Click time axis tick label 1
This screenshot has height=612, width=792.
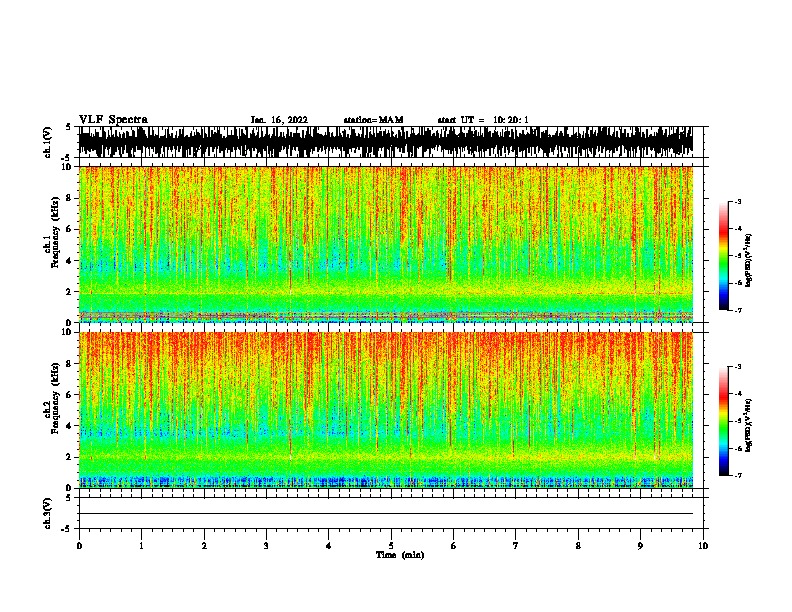(x=141, y=546)
